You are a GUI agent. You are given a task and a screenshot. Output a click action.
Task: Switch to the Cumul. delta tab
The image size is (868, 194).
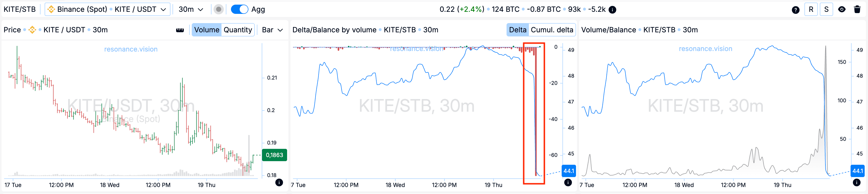point(552,30)
